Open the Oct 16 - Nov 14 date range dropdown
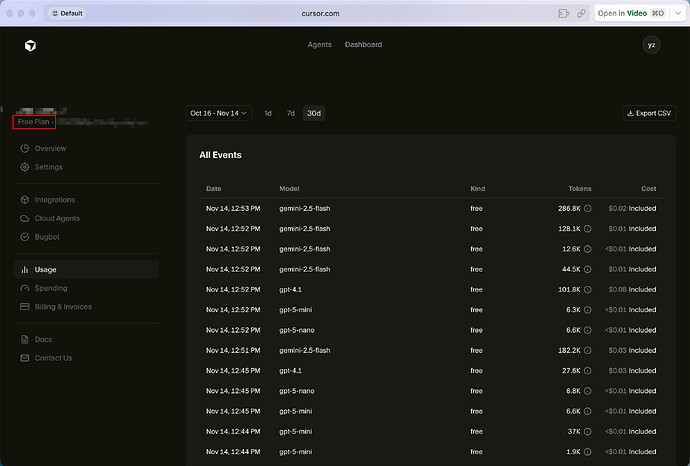The width and height of the screenshot is (690, 466). click(x=219, y=113)
